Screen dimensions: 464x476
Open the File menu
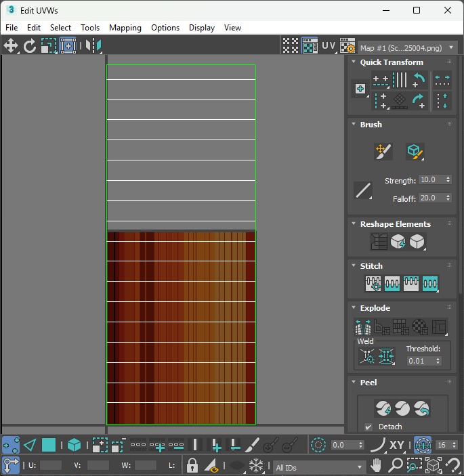coord(12,28)
